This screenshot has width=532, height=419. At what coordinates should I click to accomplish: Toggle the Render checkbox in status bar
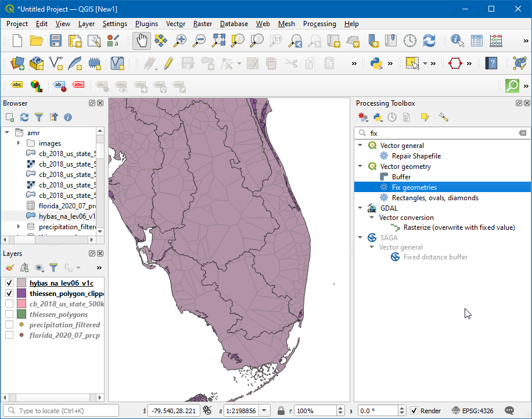coord(414,411)
